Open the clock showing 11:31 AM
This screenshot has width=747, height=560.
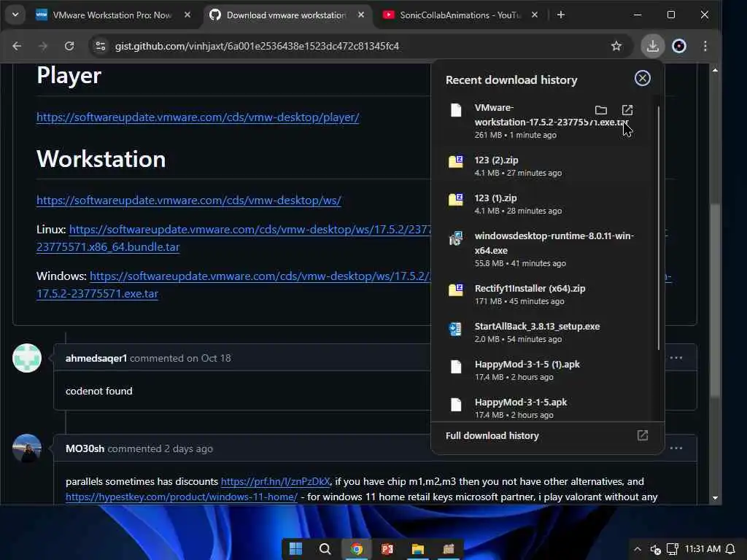[703, 549]
